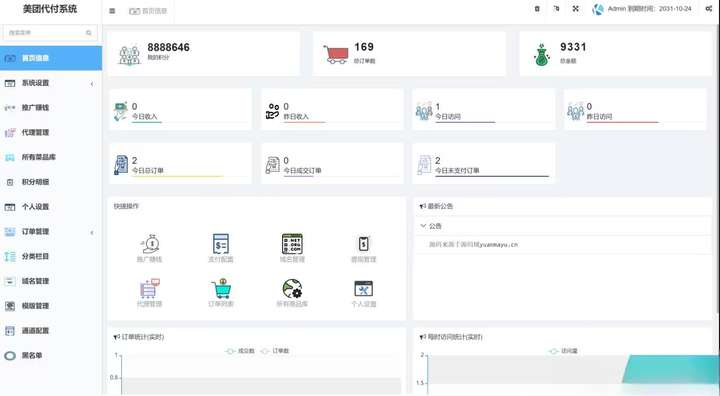This screenshot has height=396, width=720.
Task: Open 代理管理 in the sidebar menu
Action: click(x=51, y=132)
